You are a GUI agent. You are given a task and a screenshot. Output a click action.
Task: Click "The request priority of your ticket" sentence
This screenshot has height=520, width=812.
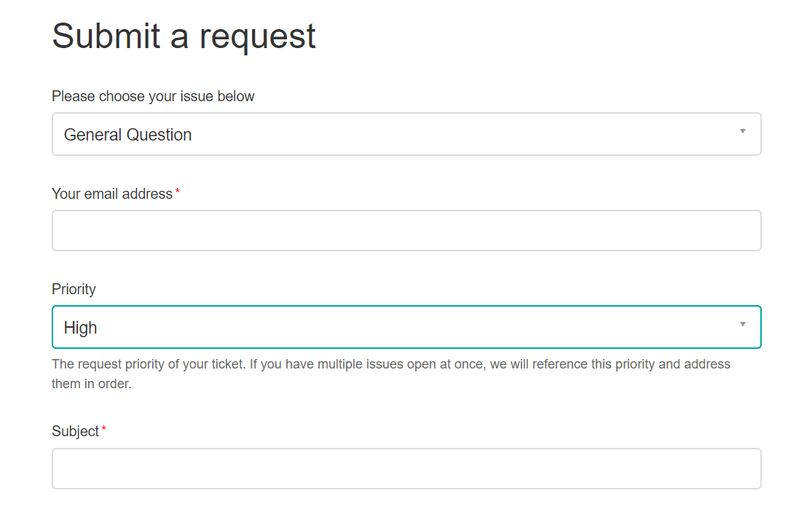pyautogui.click(x=149, y=363)
